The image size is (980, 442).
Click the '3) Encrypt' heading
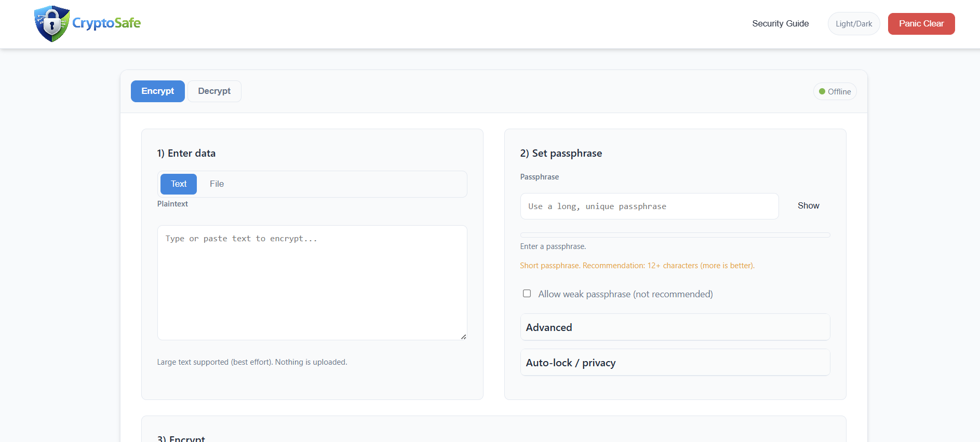tap(181, 438)
